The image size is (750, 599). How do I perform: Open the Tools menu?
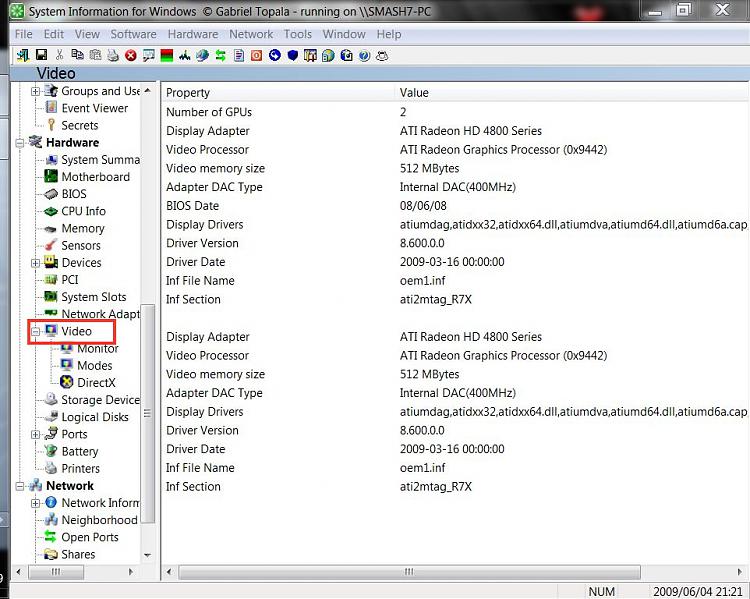pyautogui.click(x=298, y=34)
